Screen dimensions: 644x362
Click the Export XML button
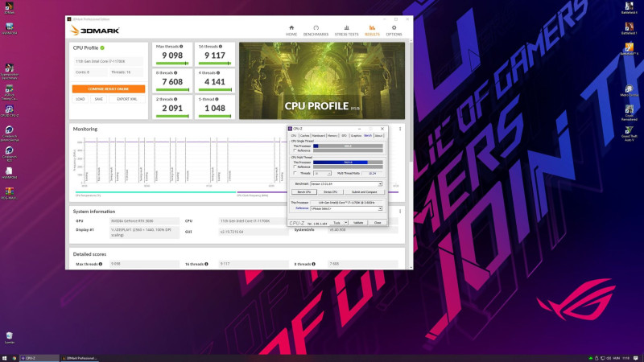coord(127,99)
